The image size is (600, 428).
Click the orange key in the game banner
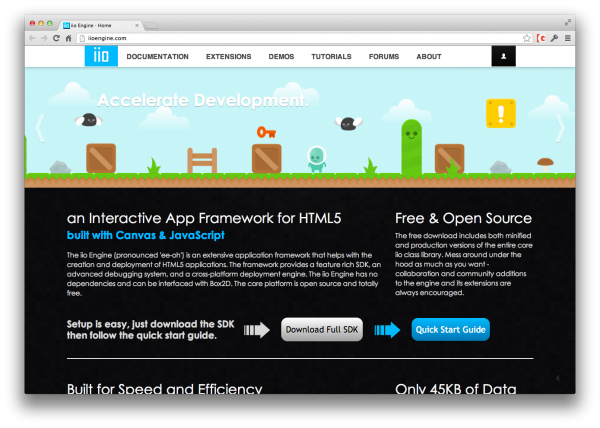click(x=266, y=132)
